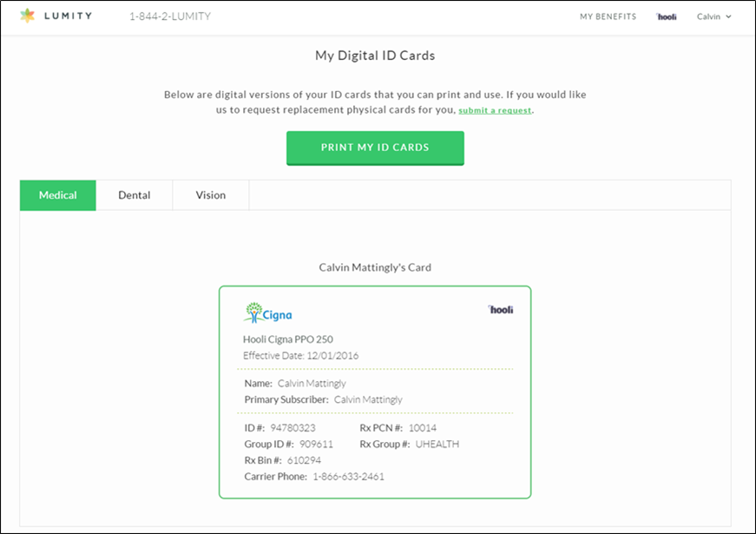
Task: Select the Medical tab
Action: coord(58,195)
